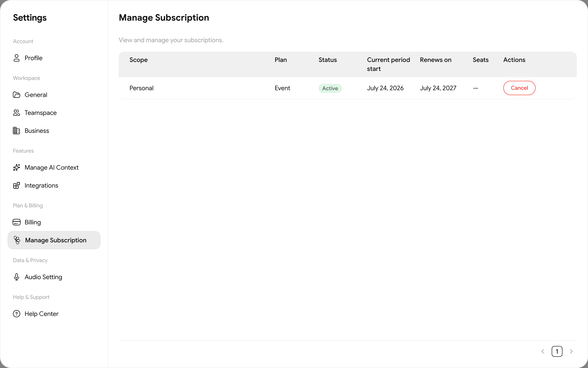
Task: Click the Scope column header
Action: point(138,60)
